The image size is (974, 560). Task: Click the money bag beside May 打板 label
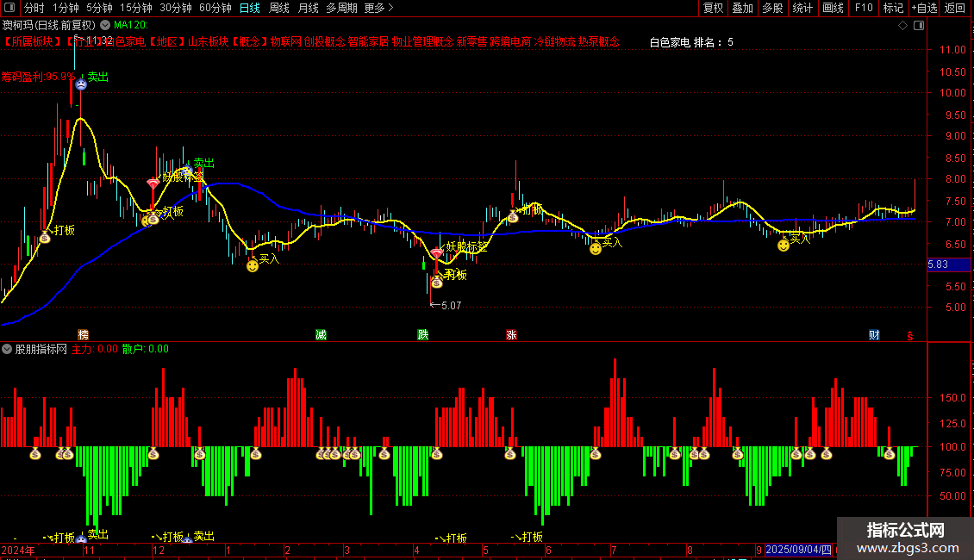513,217
